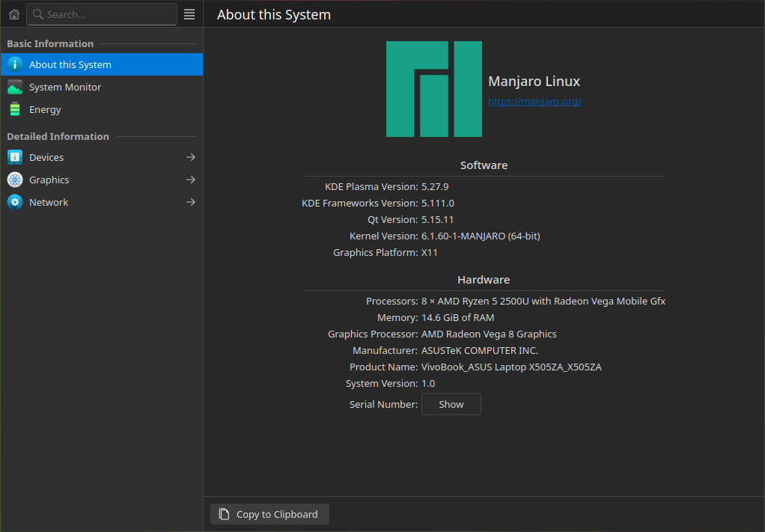Viewport: 765px width, 532px height.
Task: Open the hamburger menu next to search
Action: pos(189,14)
